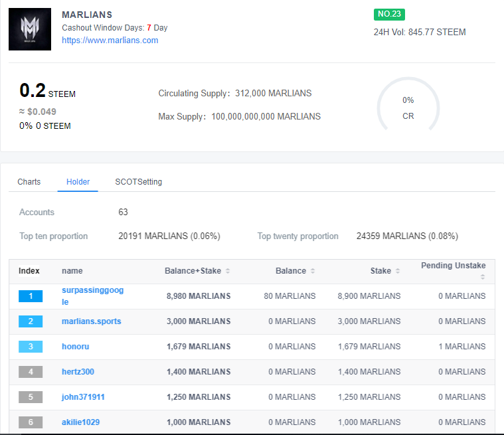Viewport: 504px width, 435px height.
Task: Click the Accounts count 63
Action: 123,213
